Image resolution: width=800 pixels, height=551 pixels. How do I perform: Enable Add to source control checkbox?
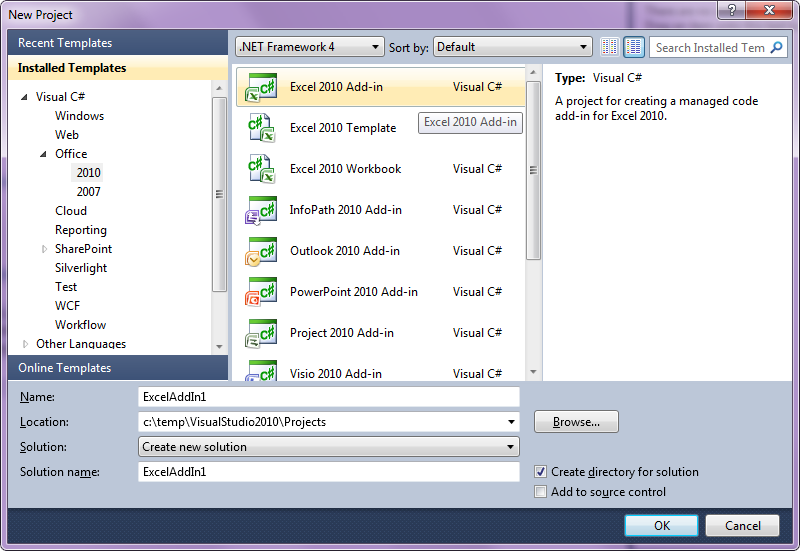coord(540,492)
